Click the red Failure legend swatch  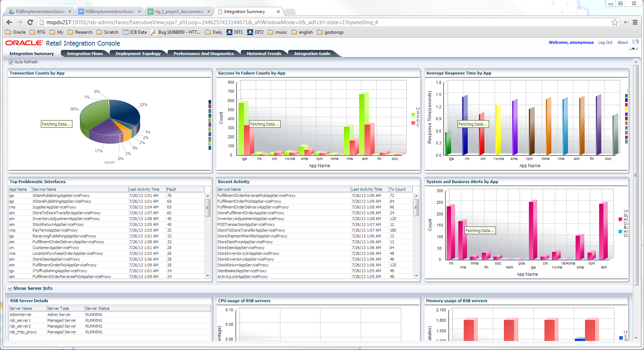[x=413, y=123]
